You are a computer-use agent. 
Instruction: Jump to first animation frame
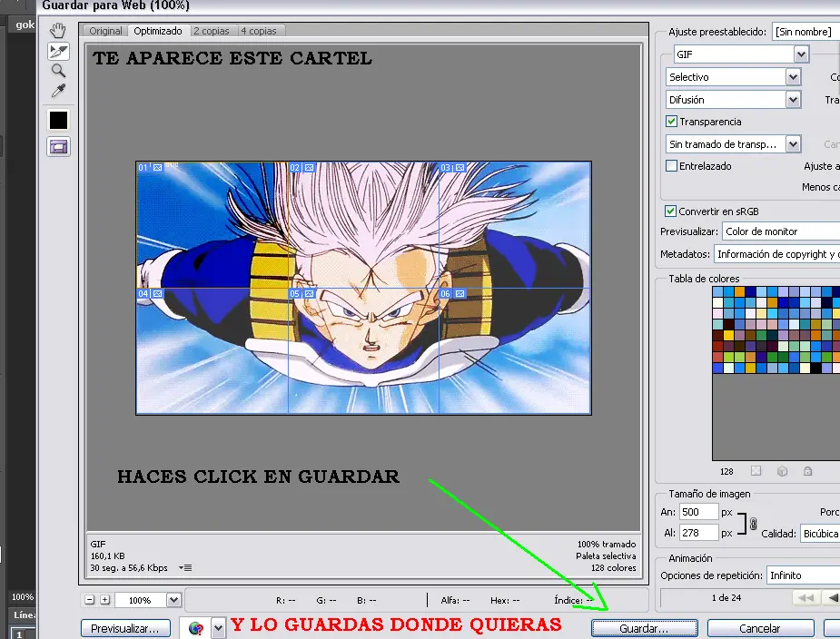pos(805,598)
